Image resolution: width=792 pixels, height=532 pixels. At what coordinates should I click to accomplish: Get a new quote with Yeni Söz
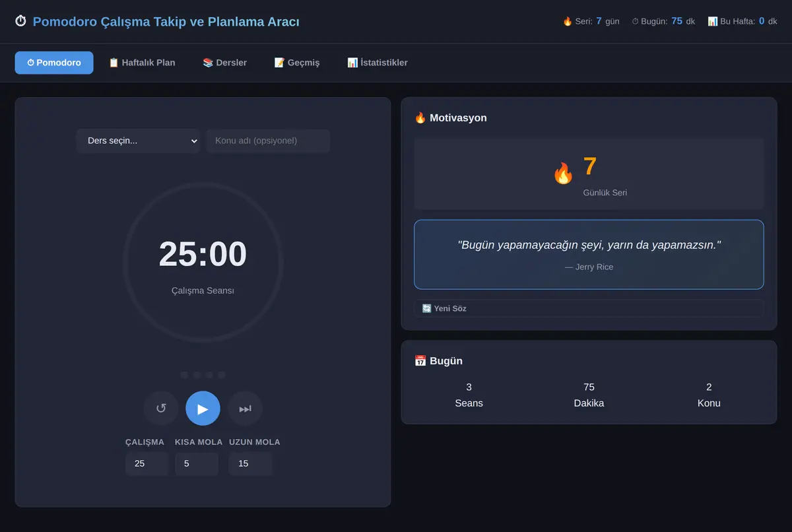click(x=589, y=308)
